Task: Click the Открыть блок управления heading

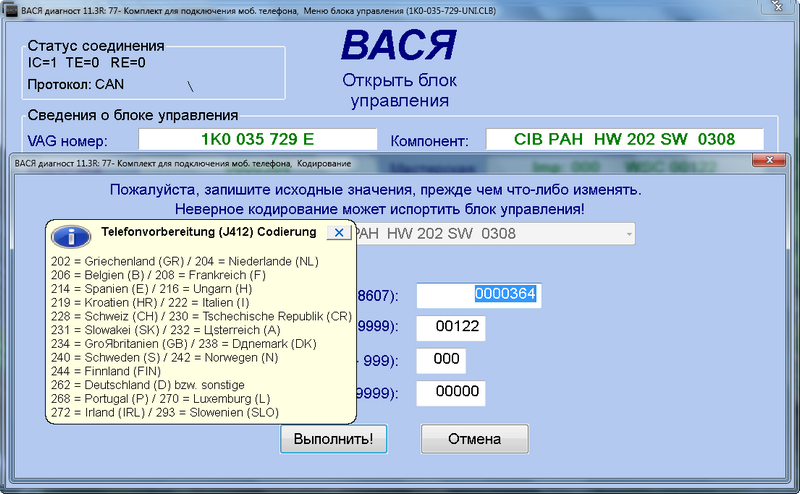Action: click(x=399, y=90)
